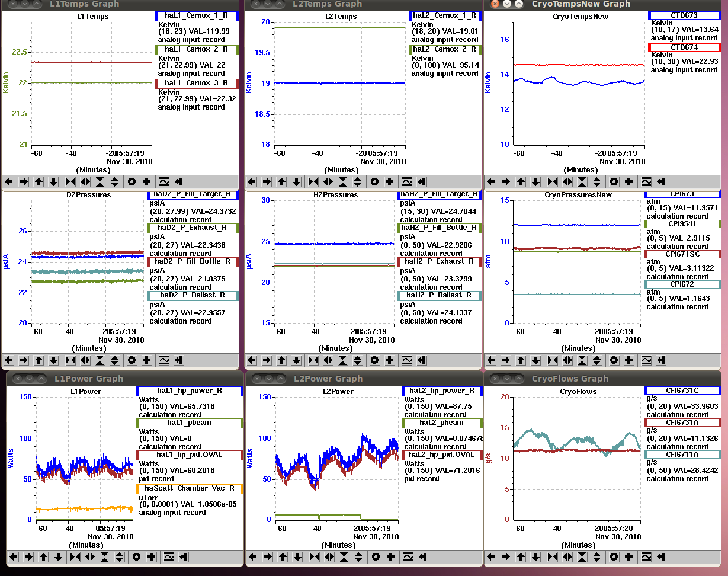Select the haL1_Cernox_3_R curve label
Screen dimensions: 728x576
(x=196, y=84)
